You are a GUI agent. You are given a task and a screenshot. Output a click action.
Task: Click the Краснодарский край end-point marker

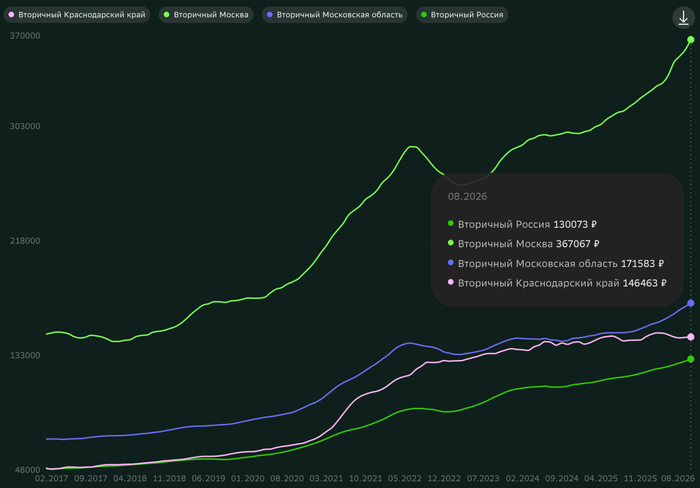click(691, 337)
